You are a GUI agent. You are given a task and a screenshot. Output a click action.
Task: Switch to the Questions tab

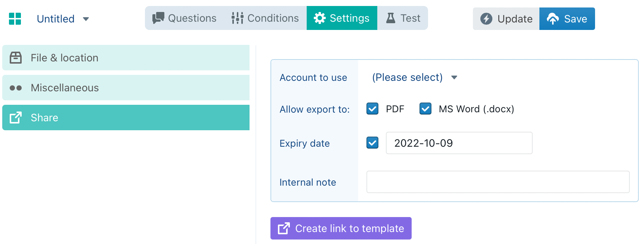click(x=185, y=18)
